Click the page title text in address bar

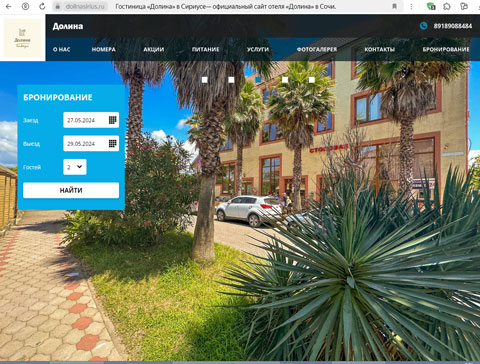[226, 6]
